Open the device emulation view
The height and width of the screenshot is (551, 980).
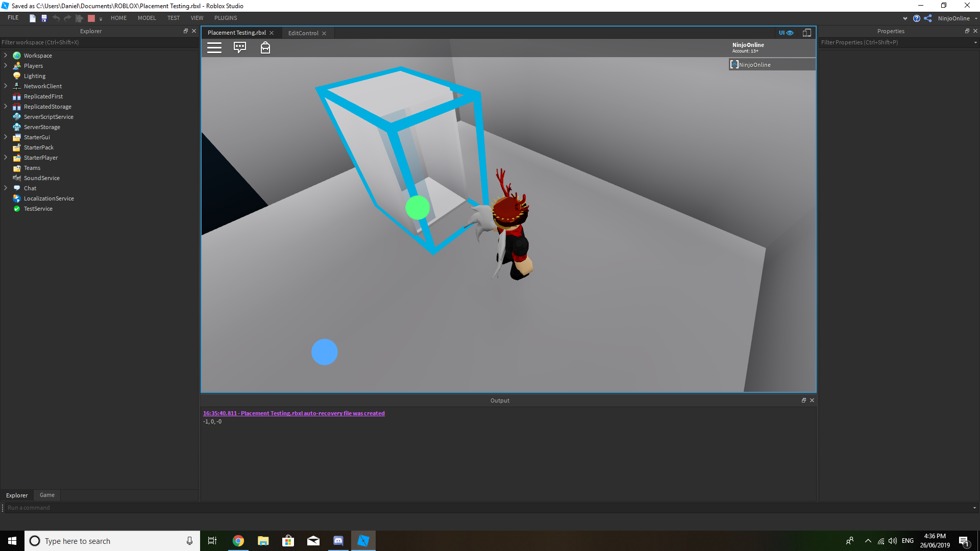pos(806,32)
